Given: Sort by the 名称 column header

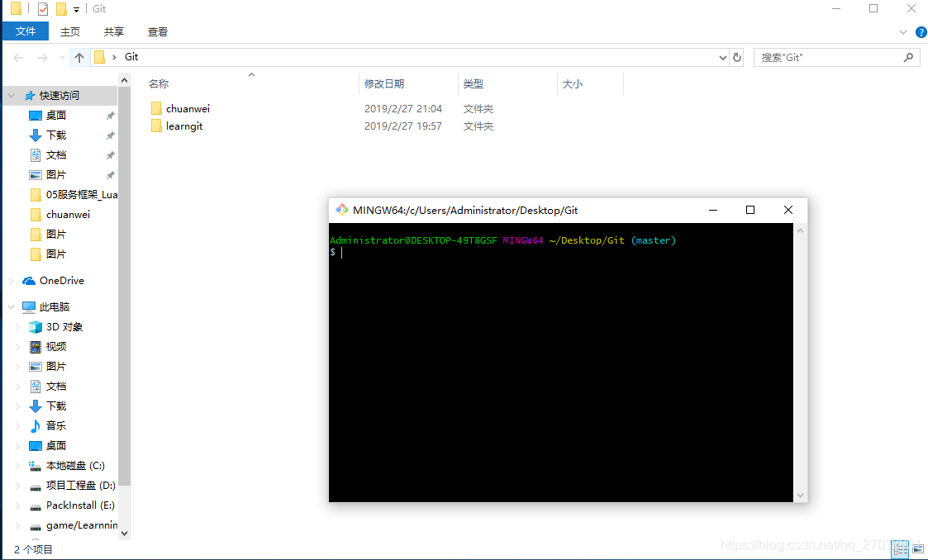Looking at the screenshot, I should 158,84.
